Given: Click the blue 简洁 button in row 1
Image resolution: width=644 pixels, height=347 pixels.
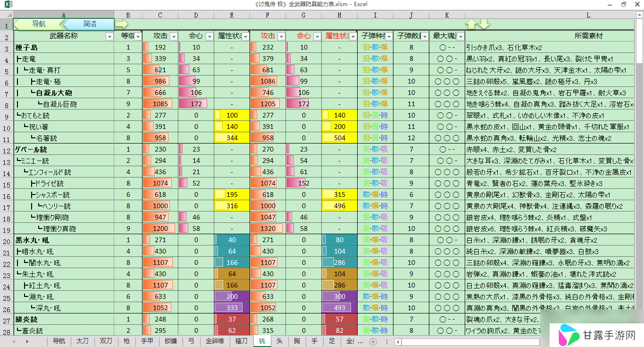Looking at the screenshot, I should (x=89, y=24).
